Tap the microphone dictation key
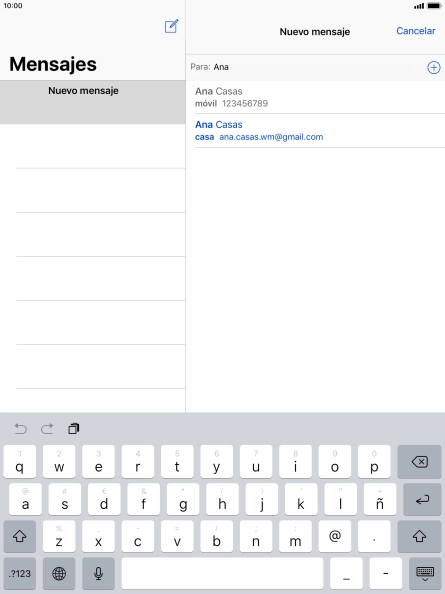Screen dimensions: 445x594 [x=98, y=573]
